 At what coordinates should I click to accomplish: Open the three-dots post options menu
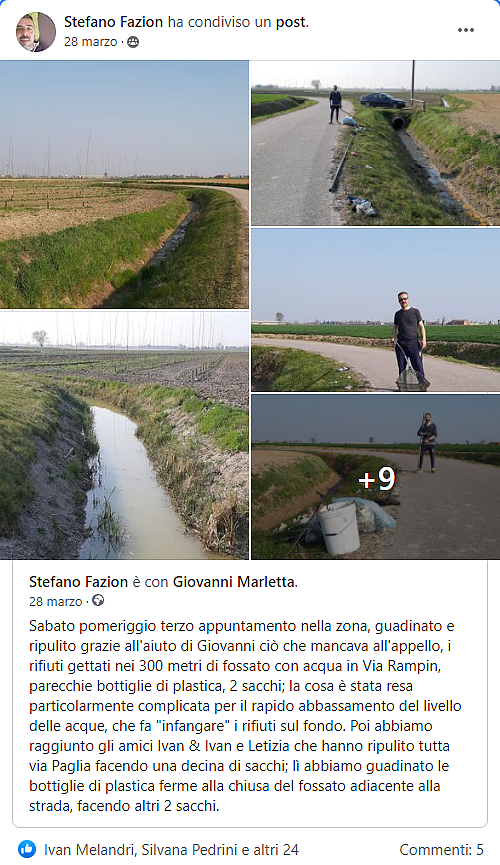click(x=465, y=30)
